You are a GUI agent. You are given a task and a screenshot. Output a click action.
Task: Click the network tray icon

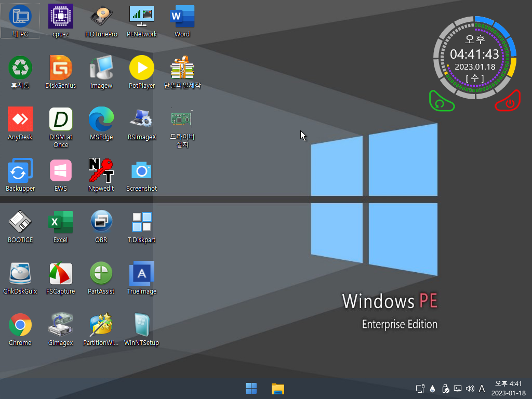tap(420, 389)
